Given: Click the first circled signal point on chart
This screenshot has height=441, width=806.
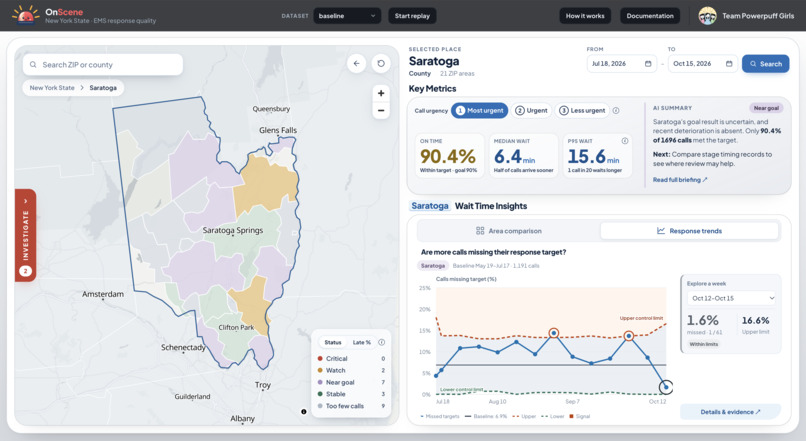Looking at the screenshot, I should (554, 333).
